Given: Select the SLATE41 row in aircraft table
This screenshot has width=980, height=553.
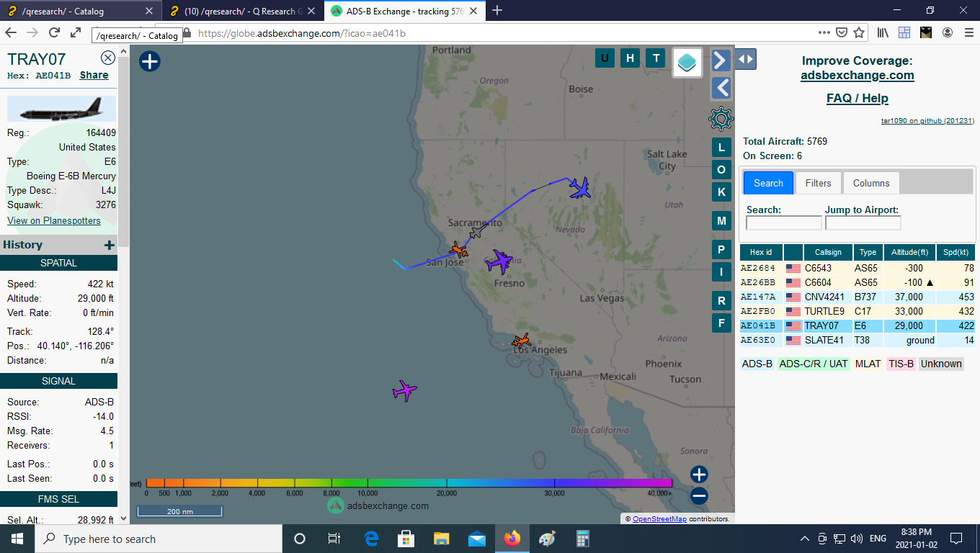Looking at the screenshot, I should point(857,340).
